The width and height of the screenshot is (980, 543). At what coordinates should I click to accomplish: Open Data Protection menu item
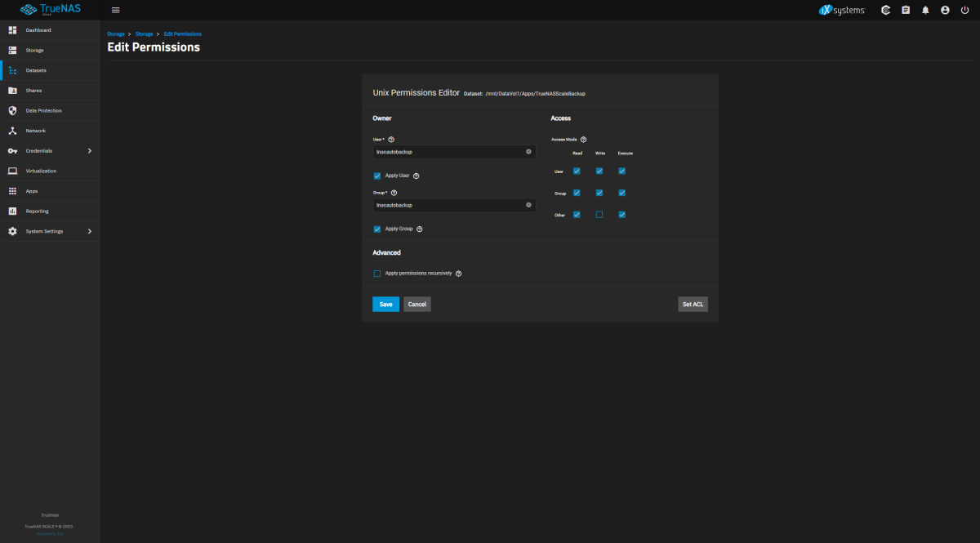[50, 110]
